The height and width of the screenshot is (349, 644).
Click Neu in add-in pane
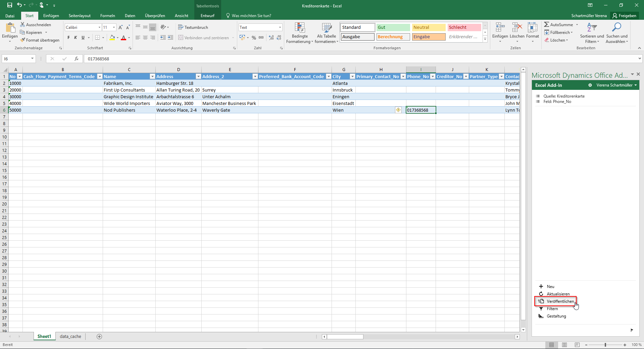tap(547, 286)
